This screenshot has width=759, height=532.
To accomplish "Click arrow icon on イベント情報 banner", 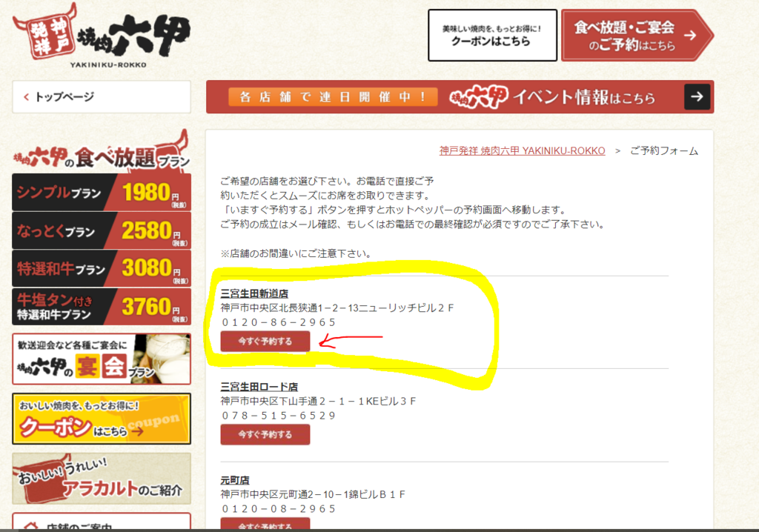I will coord(697,97).
